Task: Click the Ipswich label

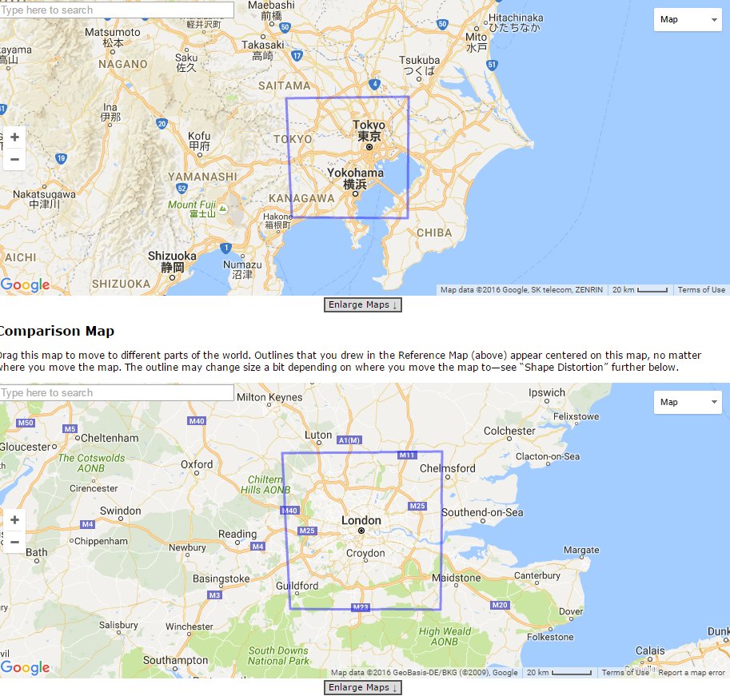Action: click(547, 392)
